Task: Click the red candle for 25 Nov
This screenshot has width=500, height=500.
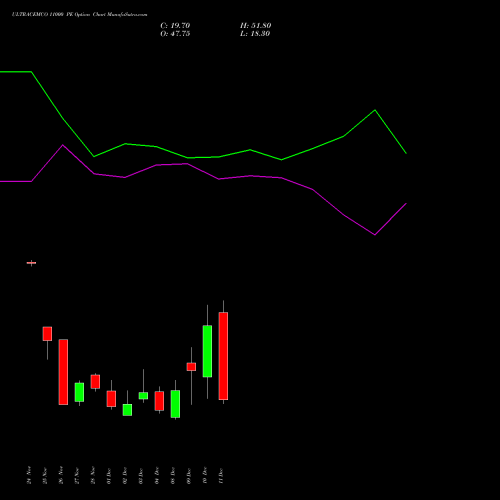Action: point(47,334)
